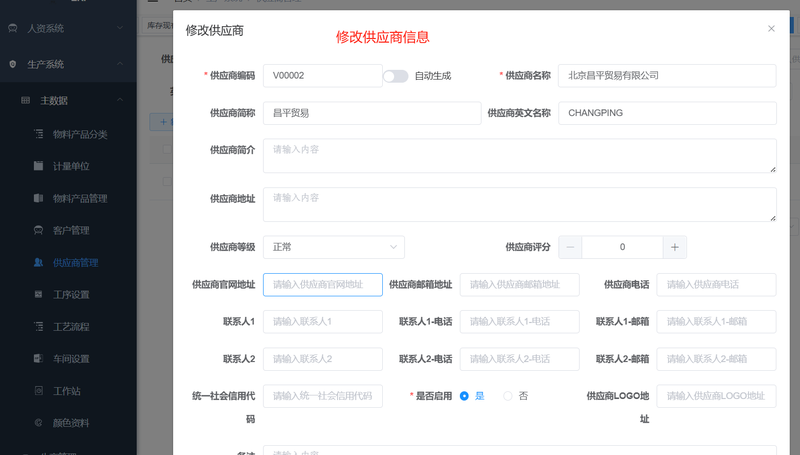800x455 pixels.
Task: Click the 供应商LOGO地址 field
Action: (716, 396)
